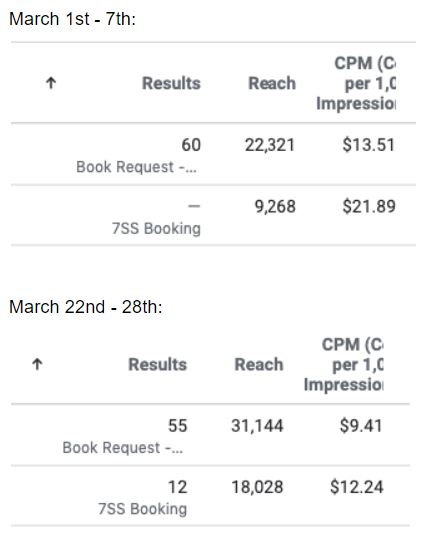Screen dimensions: 422x538
Task: Click the sort arrow in the March 1st table
Action: 51,83
